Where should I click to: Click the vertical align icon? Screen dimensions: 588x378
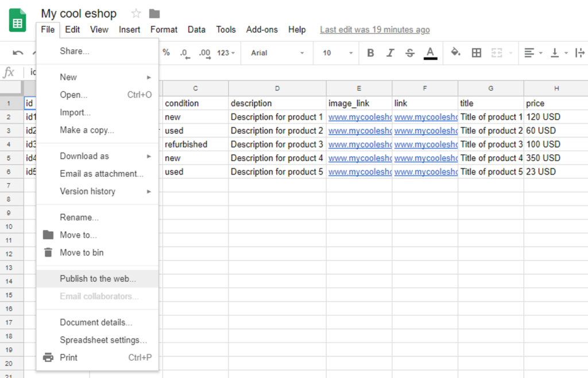[x=555, y=53]
